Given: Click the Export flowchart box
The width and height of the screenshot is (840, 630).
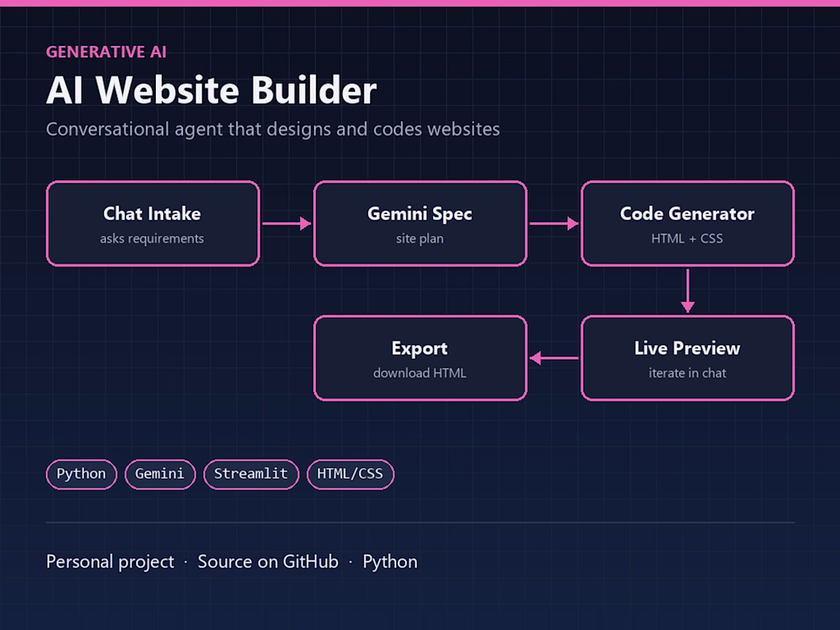Looking at the screenshot, I should (420, 358).
